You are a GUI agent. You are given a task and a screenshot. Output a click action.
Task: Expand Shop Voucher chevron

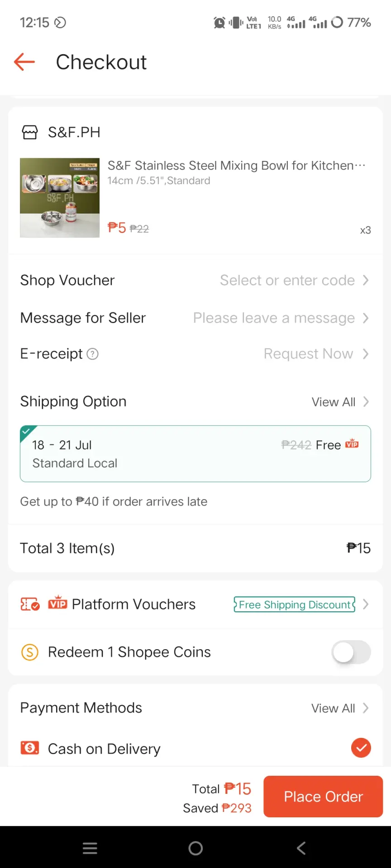(366, 280)
